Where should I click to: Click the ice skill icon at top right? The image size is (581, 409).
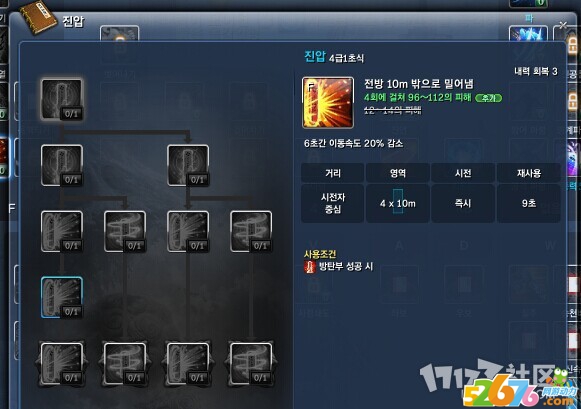tap(528, 34)
